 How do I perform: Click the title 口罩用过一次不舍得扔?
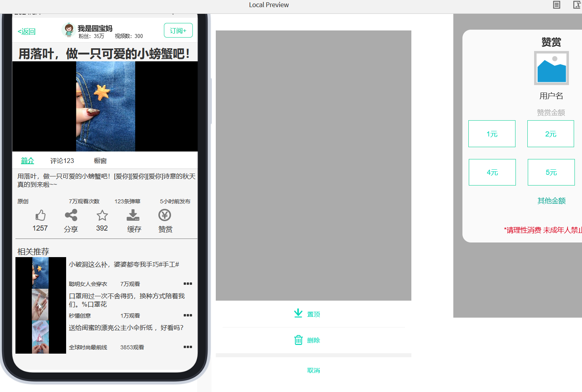pyautogui.click(x=127, y=300)
